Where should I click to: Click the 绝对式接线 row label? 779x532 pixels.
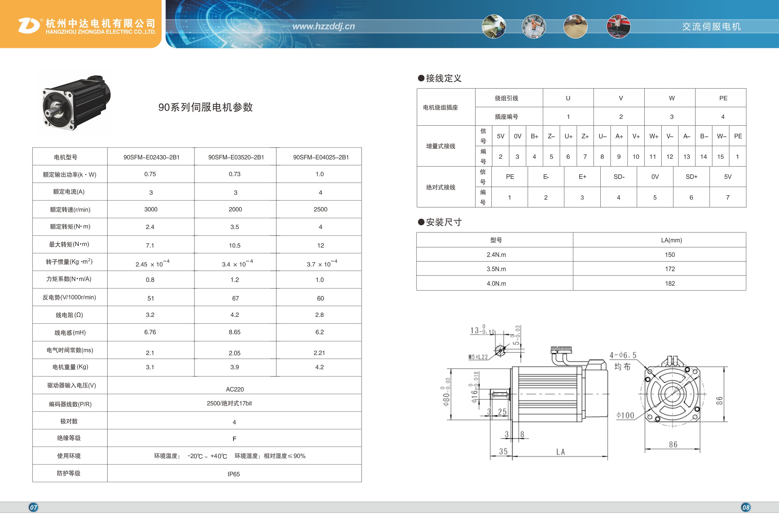click(x=441, y=187)
